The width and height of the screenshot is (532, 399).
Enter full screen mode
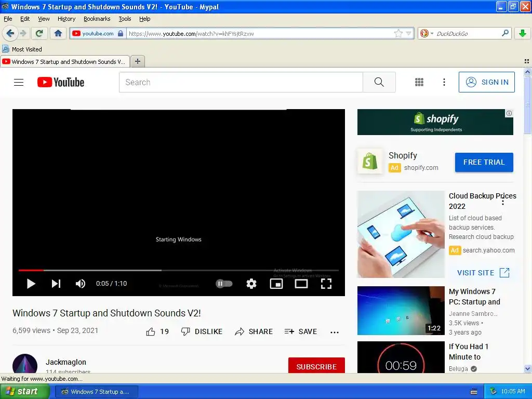pos(326,284)
